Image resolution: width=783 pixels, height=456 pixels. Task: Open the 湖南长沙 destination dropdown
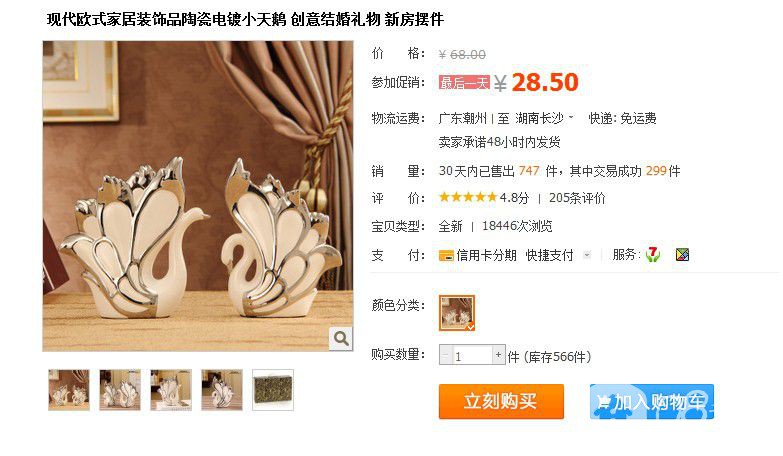point(544,118)
